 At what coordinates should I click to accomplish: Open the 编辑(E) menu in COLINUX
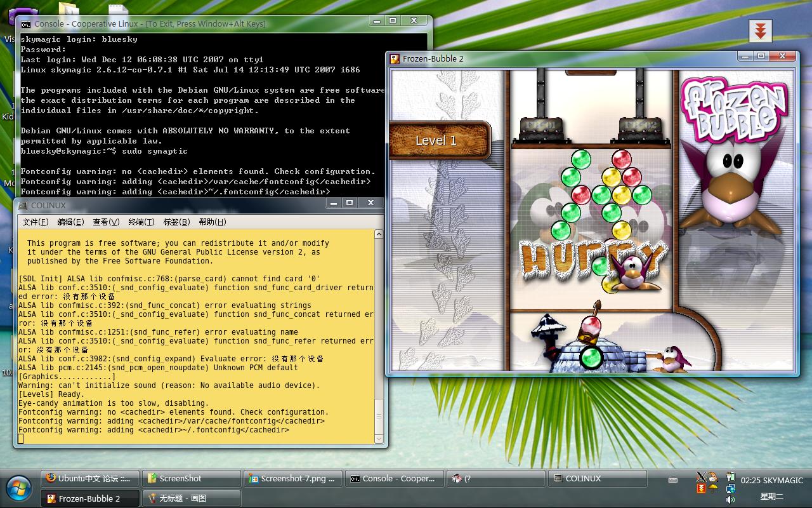[70, 222]
